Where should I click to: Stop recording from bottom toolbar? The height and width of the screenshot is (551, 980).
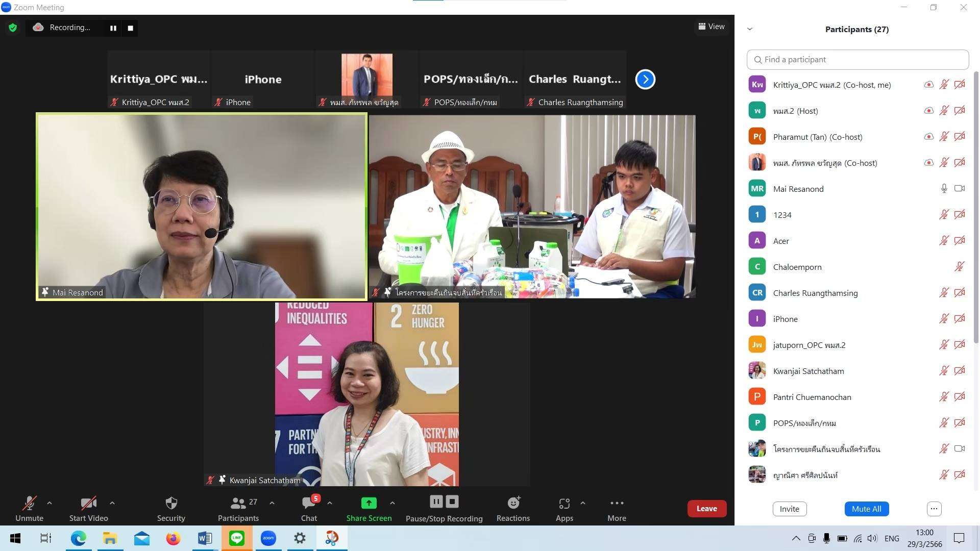pyautogui.click(x=452, y=502)
